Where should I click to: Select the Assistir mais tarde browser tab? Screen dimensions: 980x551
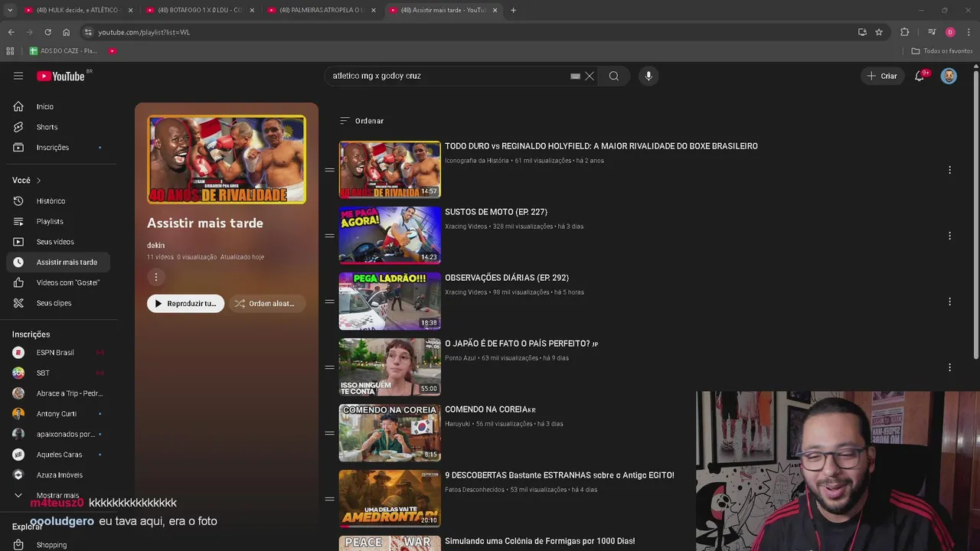(443, 10)
